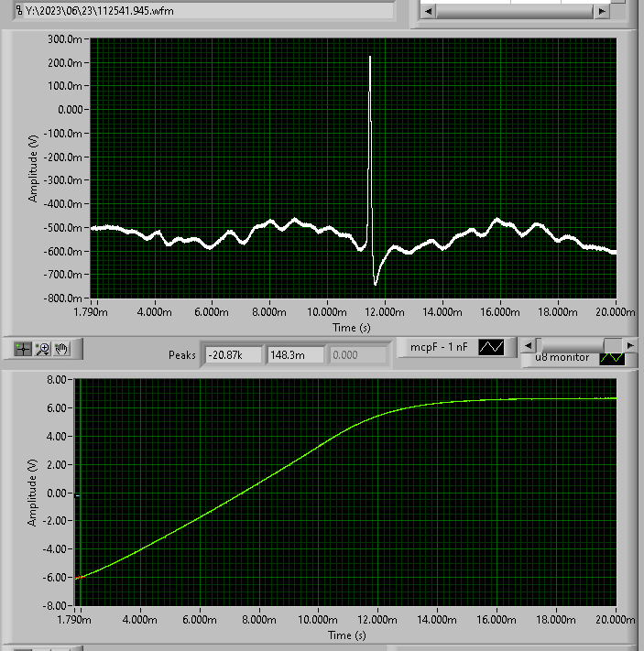Click the Peaks label
This screenshot has width=644, height=651.
coord(182,355)
